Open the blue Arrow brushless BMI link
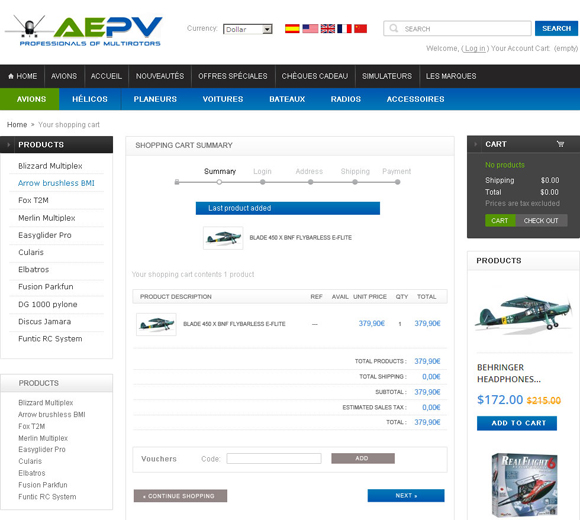This screenshot has height=520, width=580. tap(56, 183)
